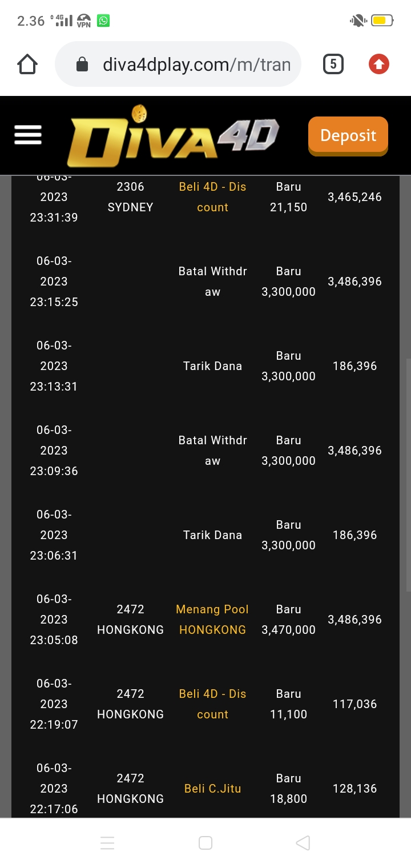The image size is (411, 868).
Task: Open the hamburger menu
Action: click(x=28, y=135)
